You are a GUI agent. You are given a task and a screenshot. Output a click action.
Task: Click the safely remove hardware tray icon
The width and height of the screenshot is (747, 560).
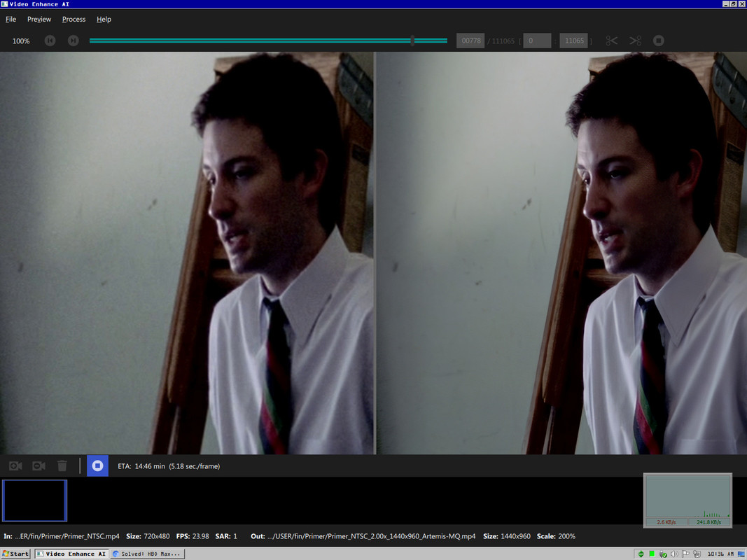coord(663,554)
